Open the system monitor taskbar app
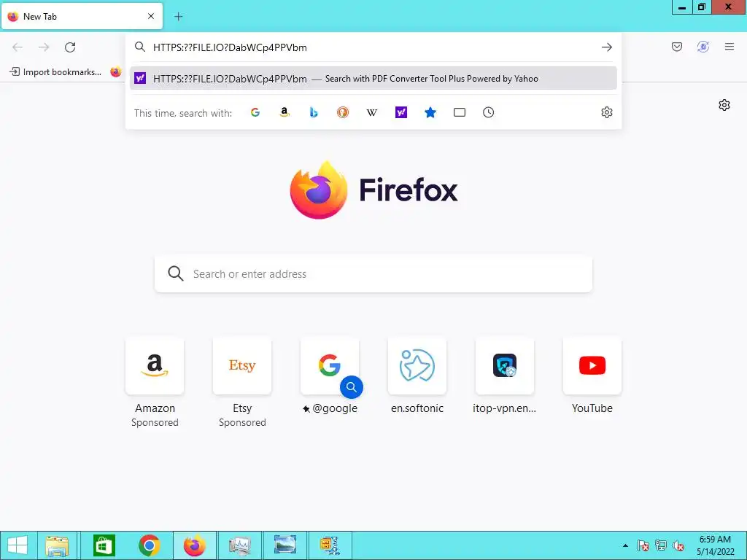The height and width of the screenshot is (560, 747). click(x=239, y=545)
